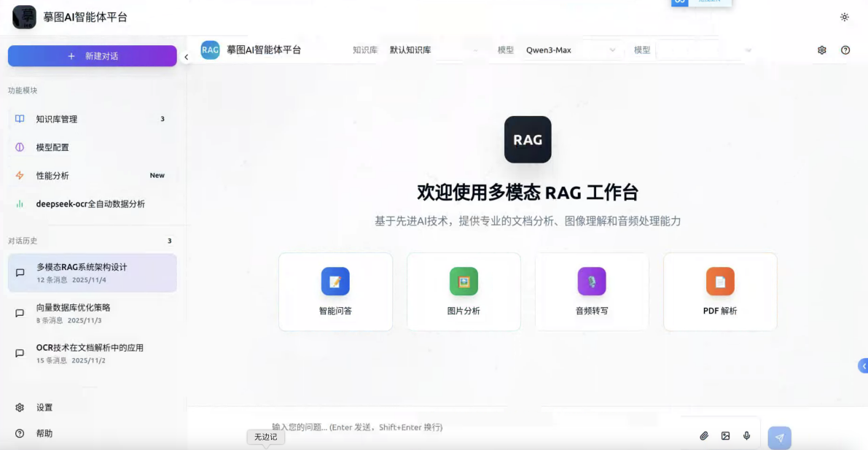Click the image upload icon near input box

pos(724,435)
